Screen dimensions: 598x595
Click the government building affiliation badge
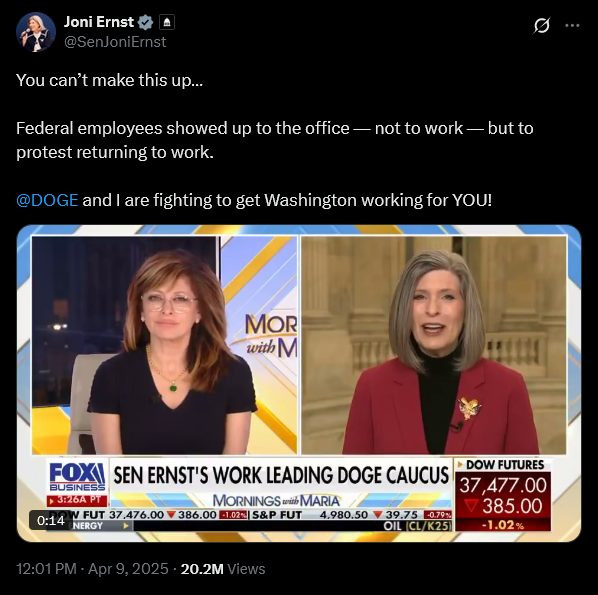166,23
